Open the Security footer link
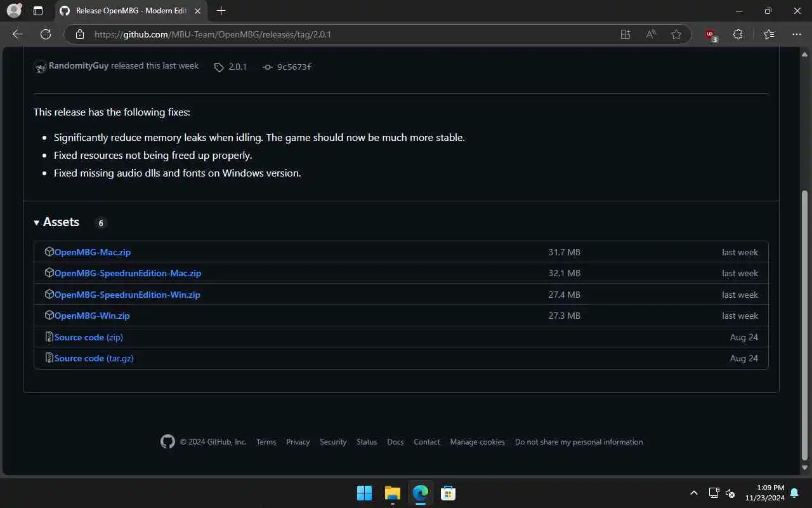This screenshot has height=508, width=812. [x=333, y=442]
